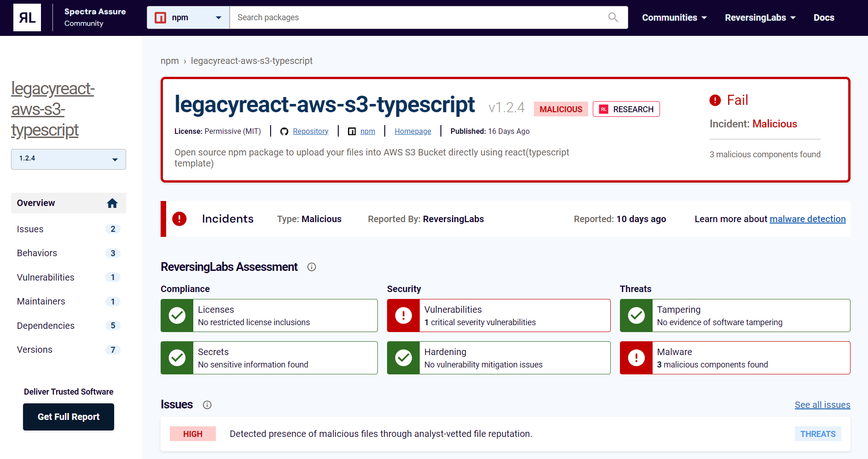868x459 pixels.
Task: Follow the malware detection link
Action: pos(808,219)
